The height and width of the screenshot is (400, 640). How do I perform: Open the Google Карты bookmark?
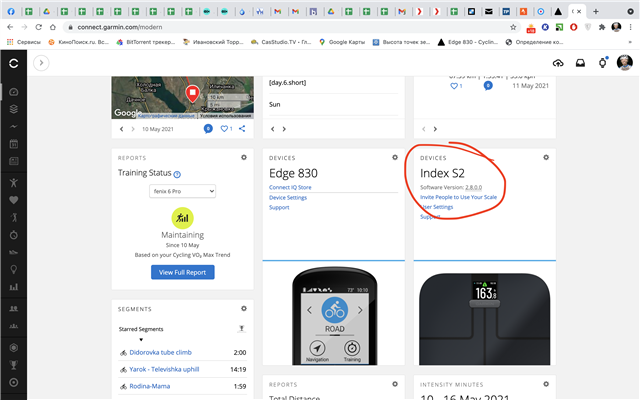point(342,42)
